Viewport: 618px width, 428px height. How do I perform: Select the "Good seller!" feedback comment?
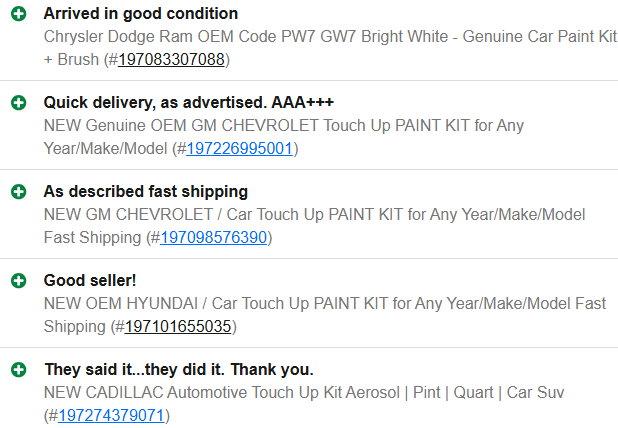tap(90, 281)
